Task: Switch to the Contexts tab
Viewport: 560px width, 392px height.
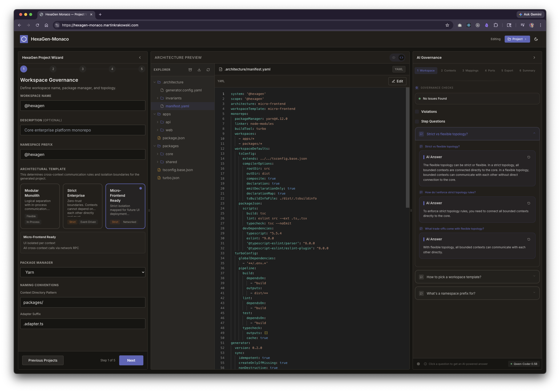Action: pos(448,70)
